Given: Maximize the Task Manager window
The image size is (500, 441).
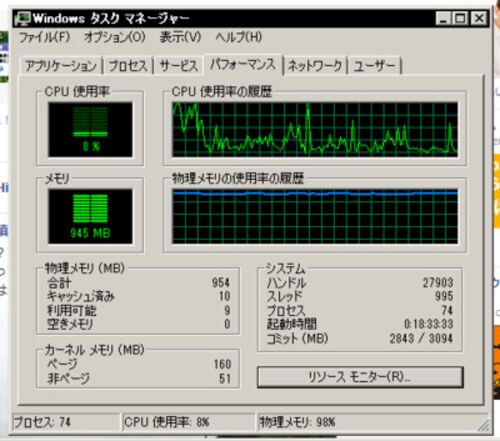Looking at the screenshot, I should coord(460,18).
